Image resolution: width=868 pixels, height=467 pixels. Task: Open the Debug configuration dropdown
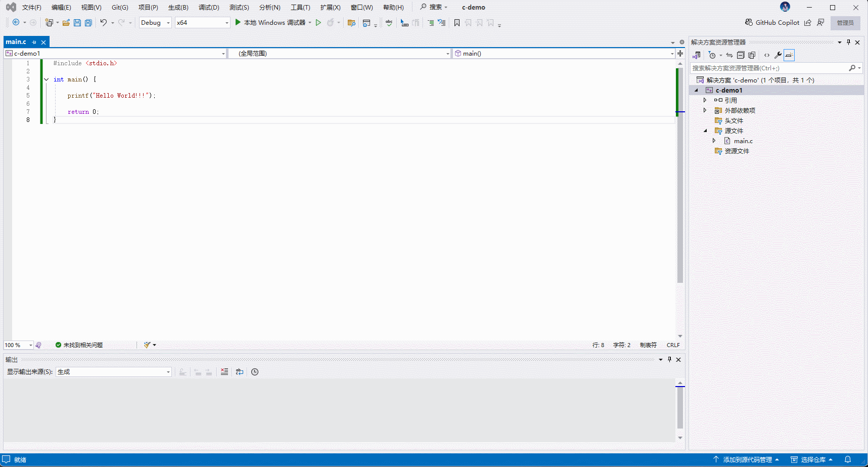(x=155, y=23)
